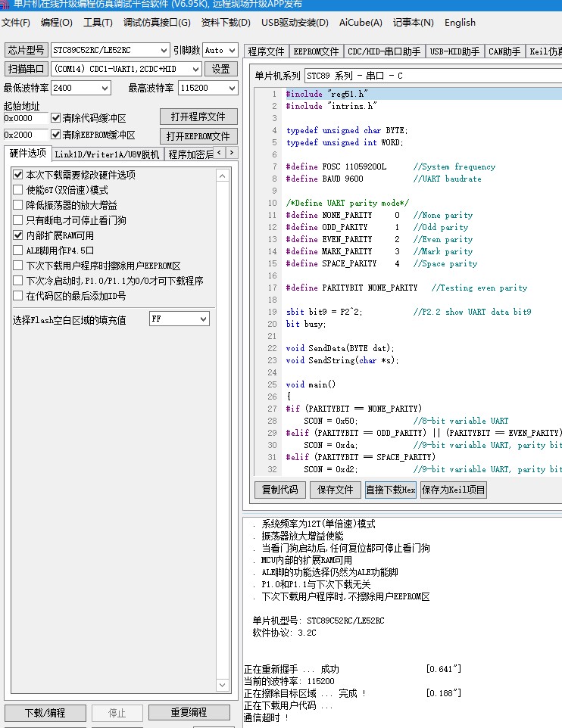Click the right tab scroll arrow

pos(232,152)
